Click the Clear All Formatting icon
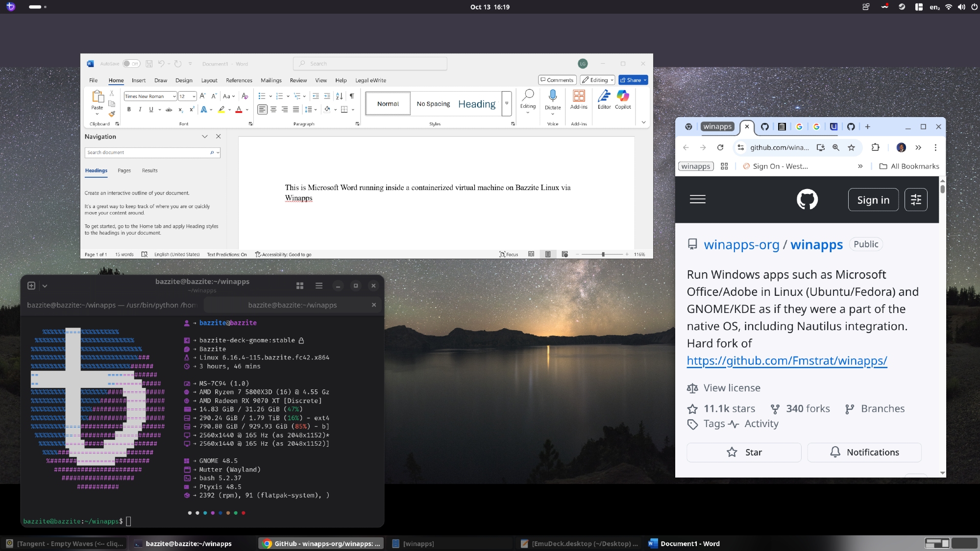980x551 pixels. click(245, 96)
